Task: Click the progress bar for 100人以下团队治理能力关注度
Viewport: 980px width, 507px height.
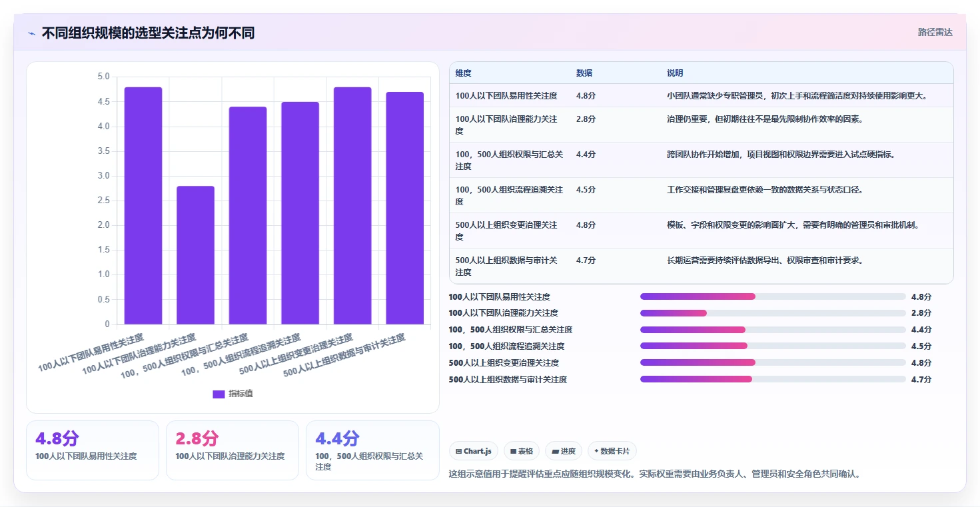Action: point(773,313)
